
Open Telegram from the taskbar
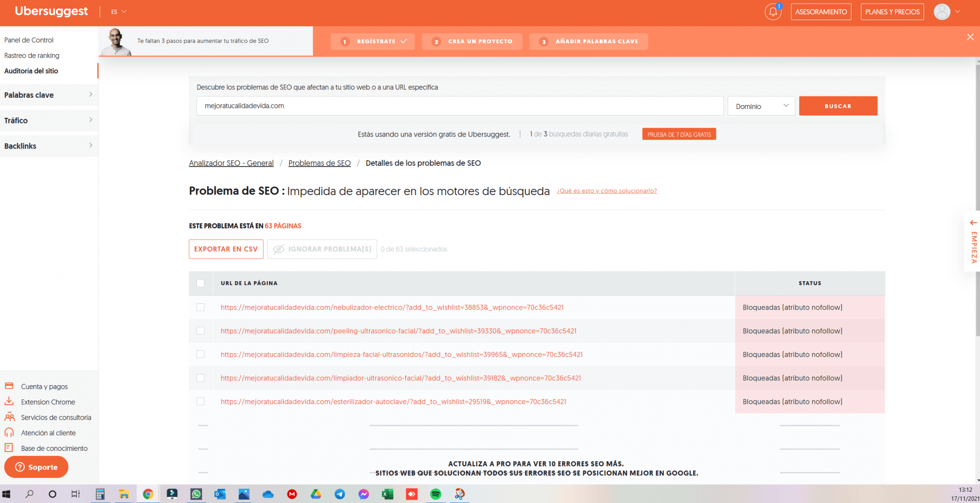(340, 494)
